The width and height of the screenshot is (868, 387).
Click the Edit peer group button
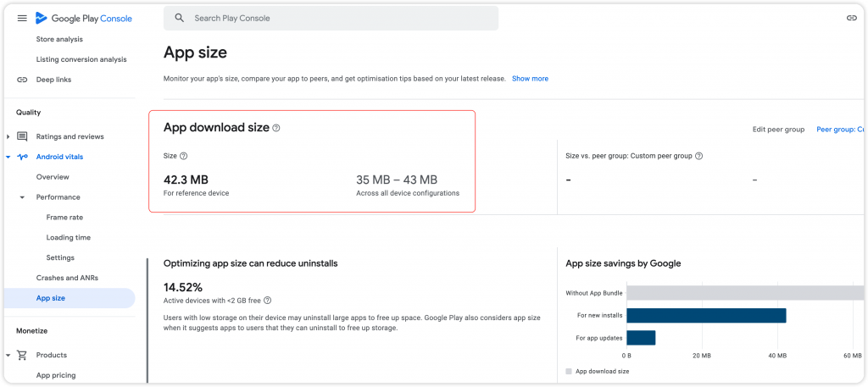pos(778,130)
